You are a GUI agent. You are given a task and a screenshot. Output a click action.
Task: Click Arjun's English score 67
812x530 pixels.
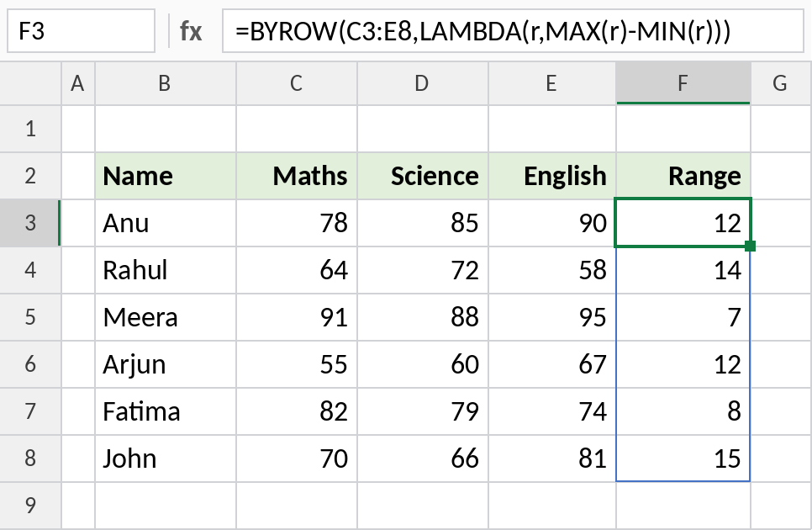pos(552,364)
